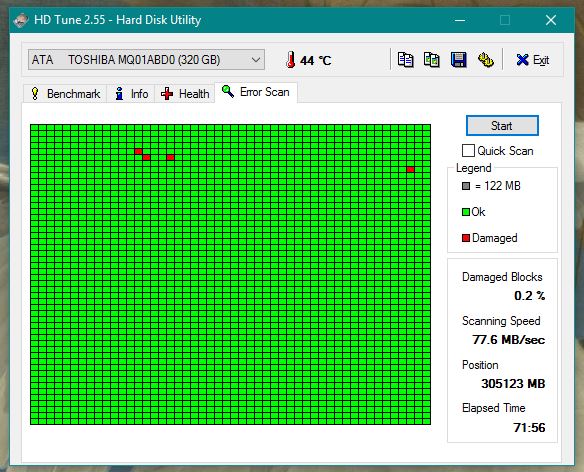Click the drive selector dropdown arrow
584x472 pixels.
pos(256,60)
